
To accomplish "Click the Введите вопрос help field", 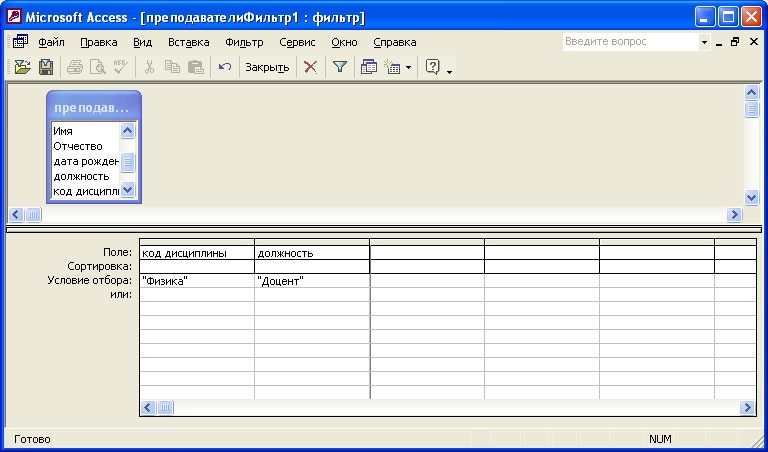I will [630, 42].
